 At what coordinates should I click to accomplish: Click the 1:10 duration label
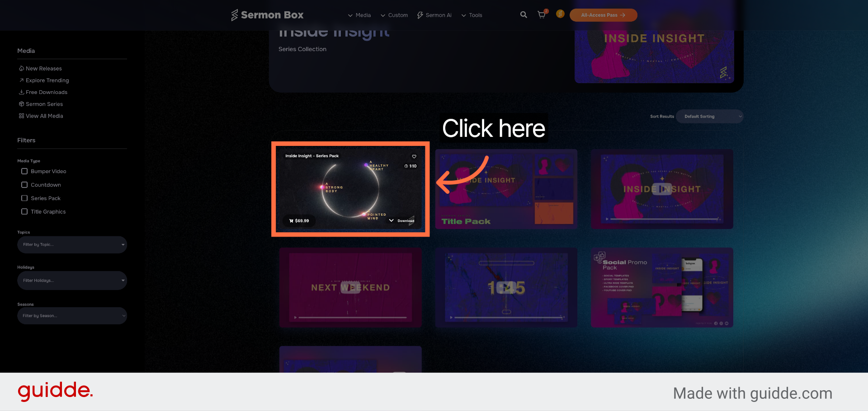point(410,166)
